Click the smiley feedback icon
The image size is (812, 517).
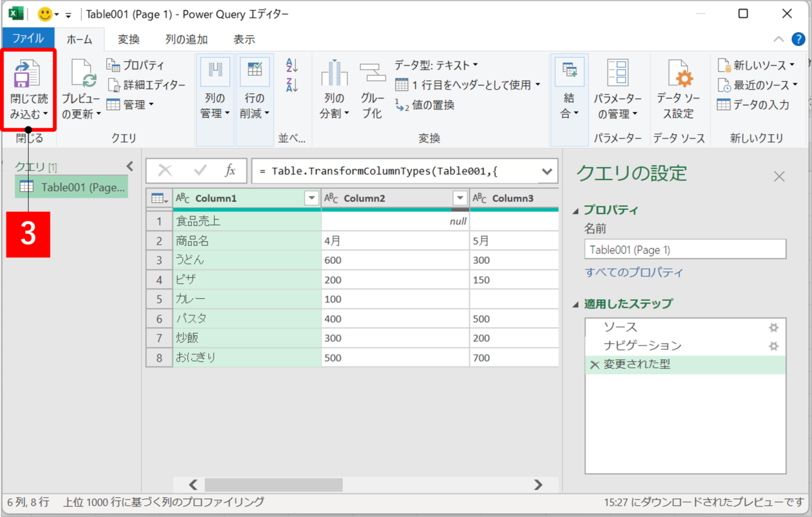(45, 14)
